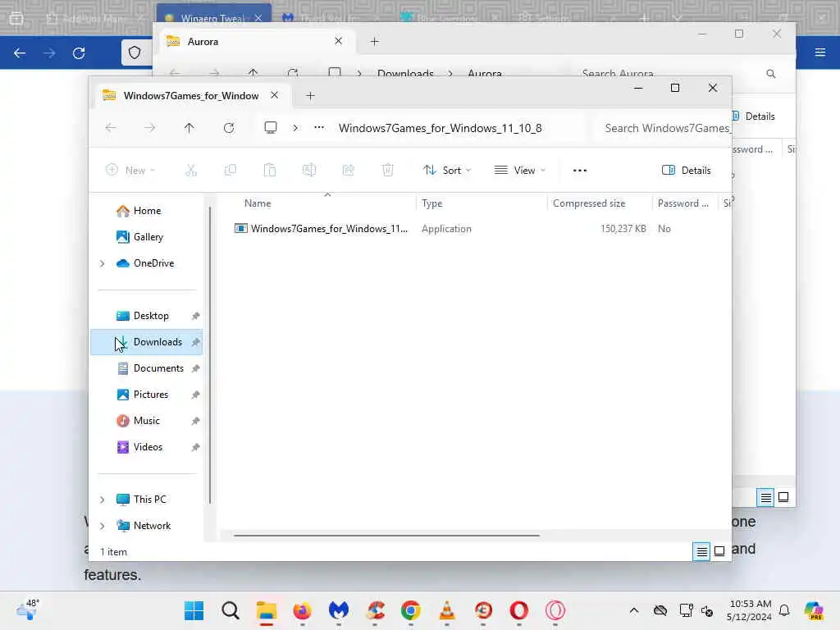Toggle the Details pane in the front window
Image resolution: width=840 pixels, height=630 pixels.
687,171
